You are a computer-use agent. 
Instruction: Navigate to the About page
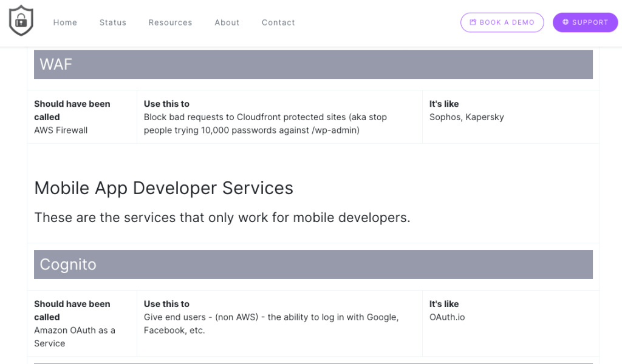click(227, 22)
